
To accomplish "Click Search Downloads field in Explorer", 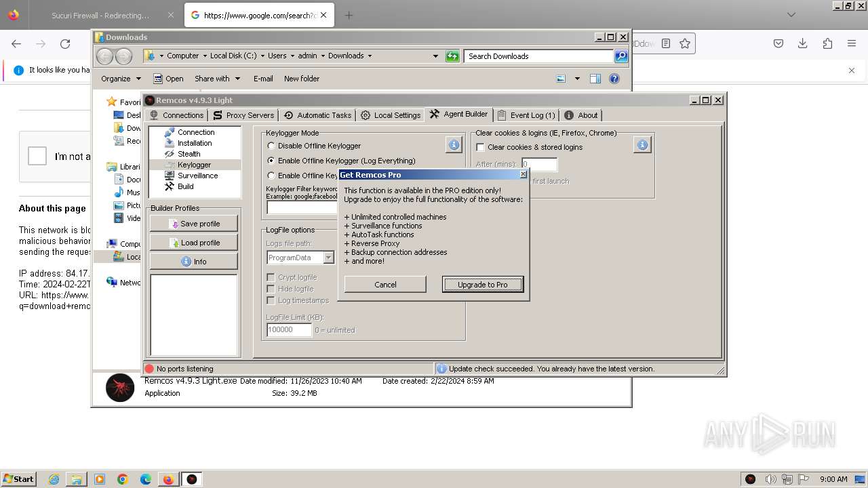I will pos(539,56).
